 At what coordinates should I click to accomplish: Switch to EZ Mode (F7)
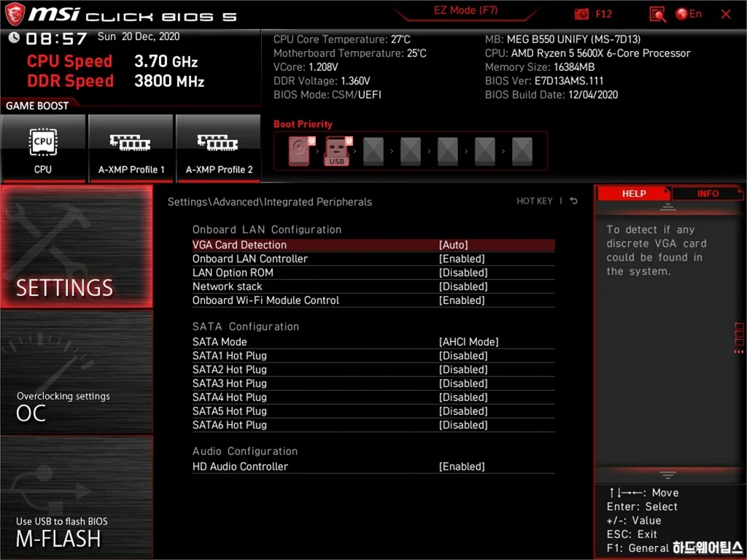coord(465,10)
